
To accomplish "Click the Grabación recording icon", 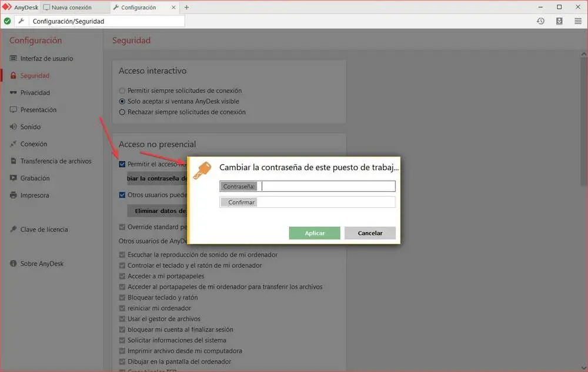I will pyautogui.click(x=13, y=178).
